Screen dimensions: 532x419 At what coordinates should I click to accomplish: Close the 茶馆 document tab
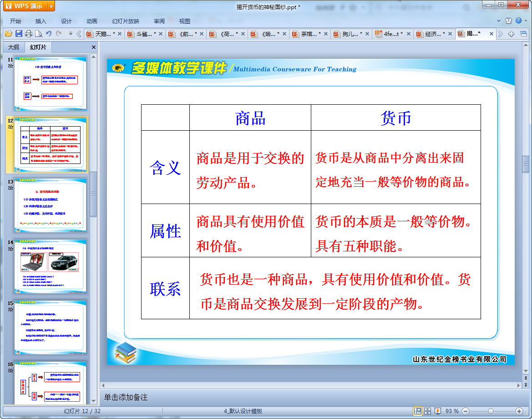pos(326,34)
